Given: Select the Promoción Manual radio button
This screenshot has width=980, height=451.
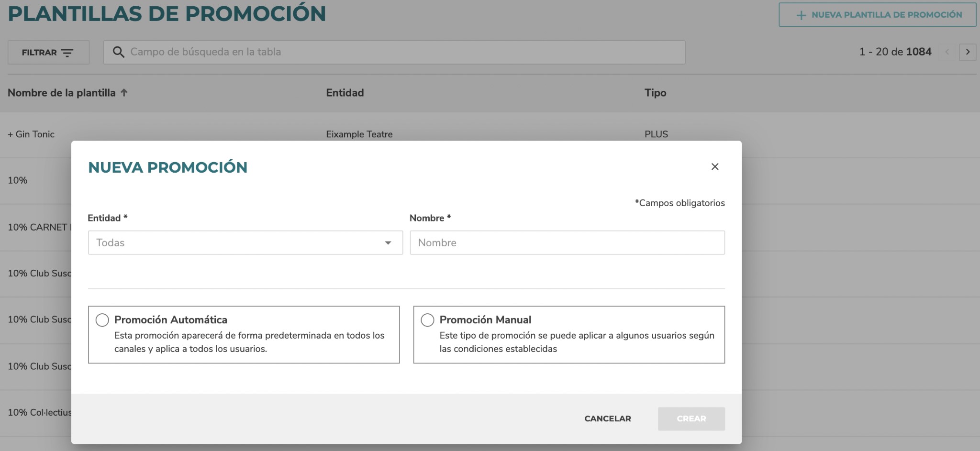Looking at the screenshot, I should coord(427,320).
